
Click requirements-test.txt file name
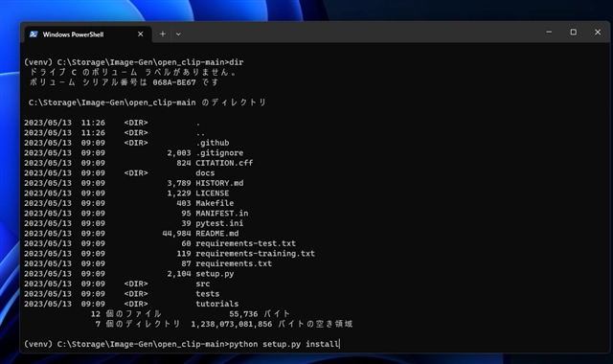click(x=245, y=243)
